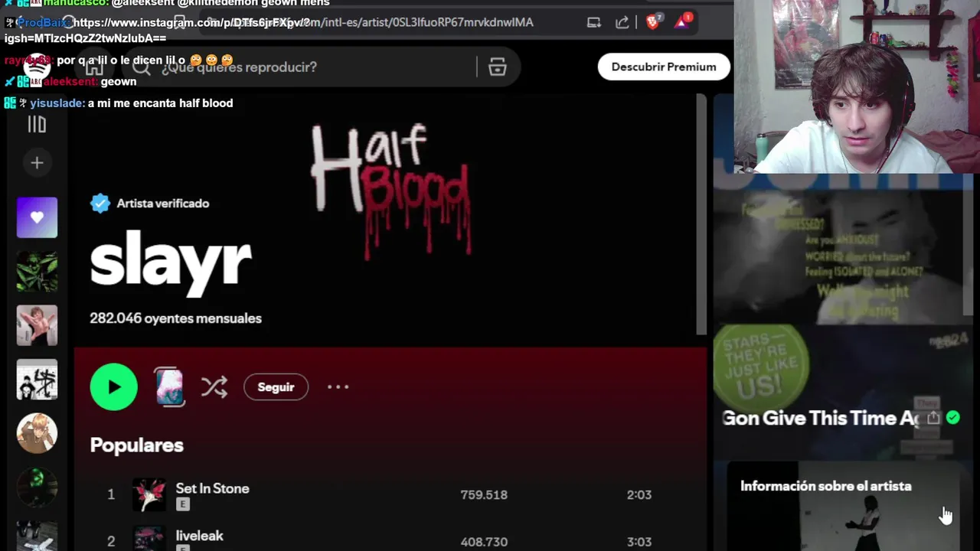Click the share icon next to the now-playing title
This screenshot has width=980, height=551.
pos(933,418)
